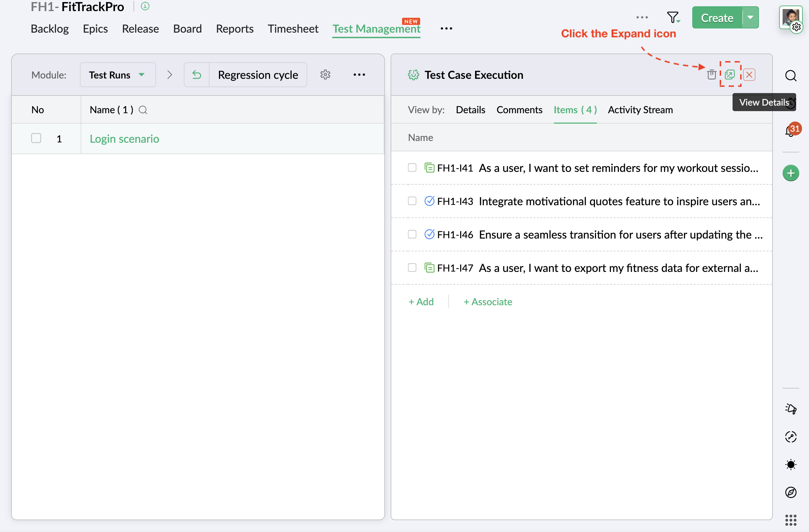Click the search magnifier beside Name column
This screenshot has width=809, height=532.
[x=143, y=110]
